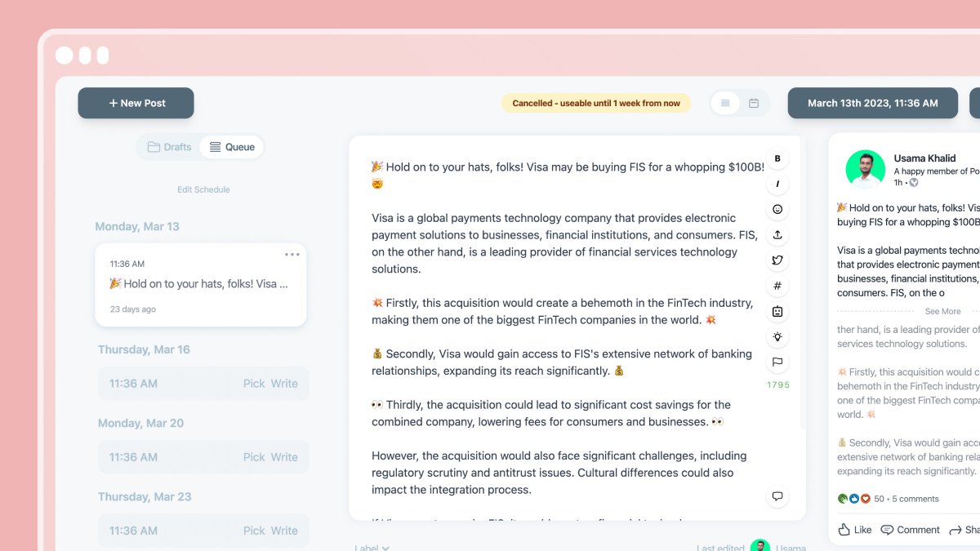This screenshot has width=980, height=551.
Task: Switch to calendar view toggle
Action: (x=754, y=103)
